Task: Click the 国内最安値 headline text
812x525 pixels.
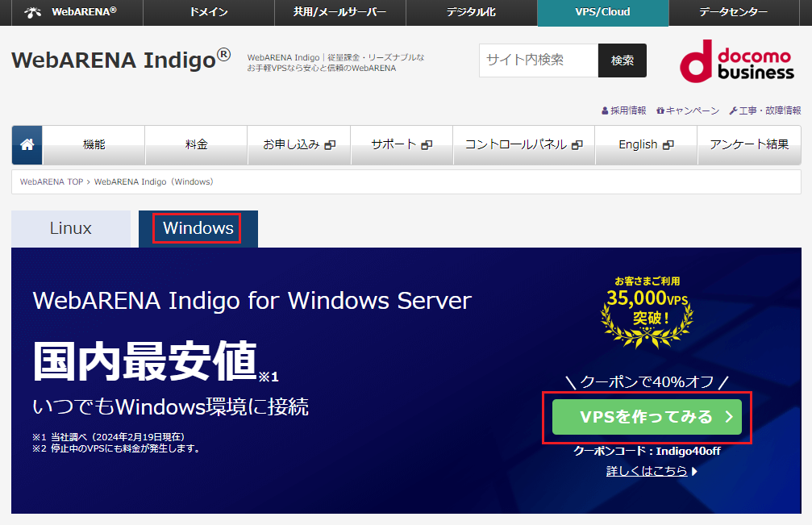Action: click(x=145, y=360)
